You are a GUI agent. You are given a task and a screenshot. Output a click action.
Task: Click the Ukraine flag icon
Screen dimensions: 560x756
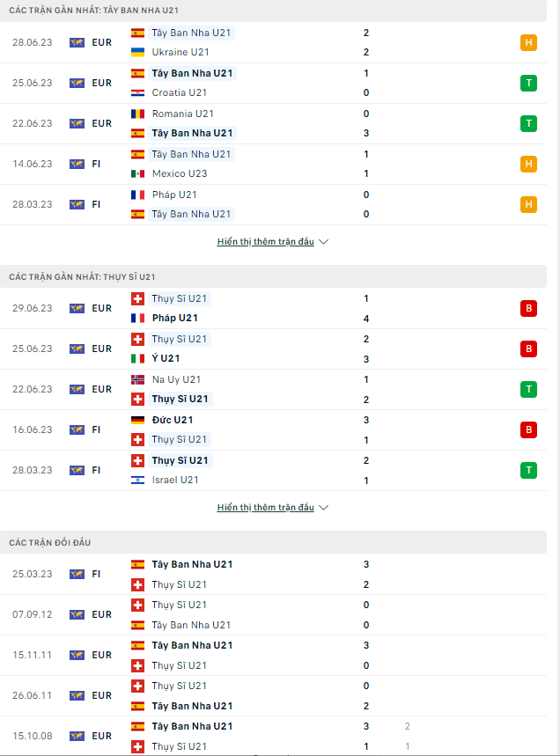[x=136, y=51]
